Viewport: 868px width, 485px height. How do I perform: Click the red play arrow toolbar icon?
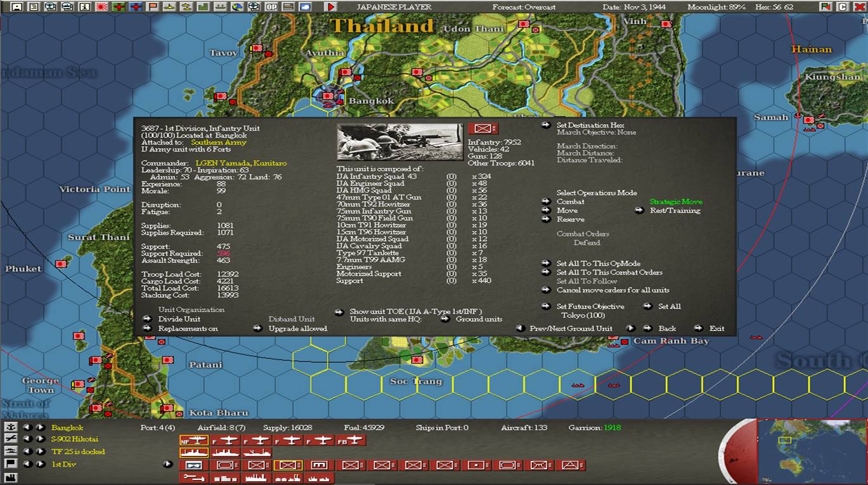coord(331,7)
